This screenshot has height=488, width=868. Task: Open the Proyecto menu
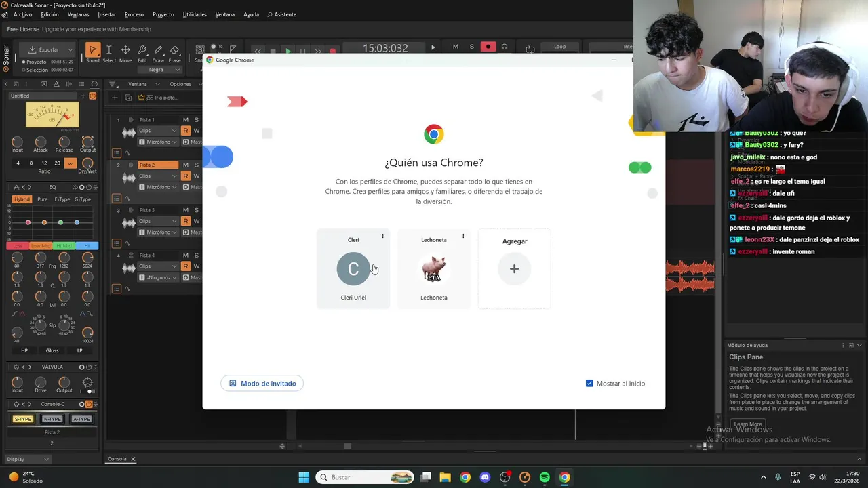pos(163,14)
